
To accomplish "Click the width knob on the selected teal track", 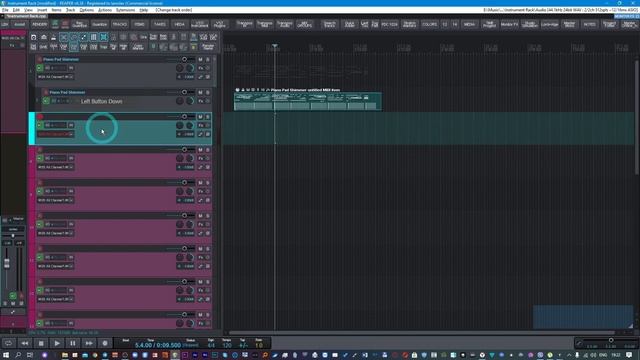I will [x=190, y=125].
